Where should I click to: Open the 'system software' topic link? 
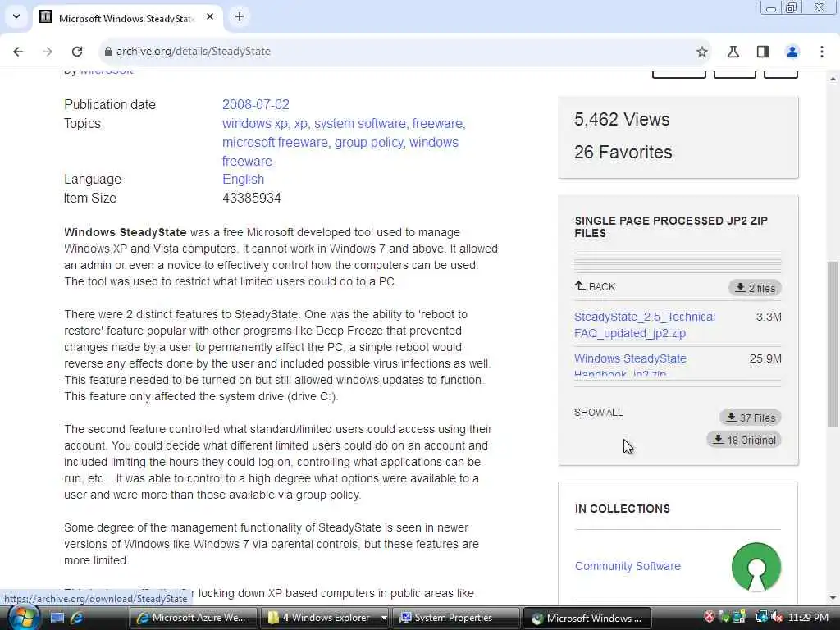point(360,123)
